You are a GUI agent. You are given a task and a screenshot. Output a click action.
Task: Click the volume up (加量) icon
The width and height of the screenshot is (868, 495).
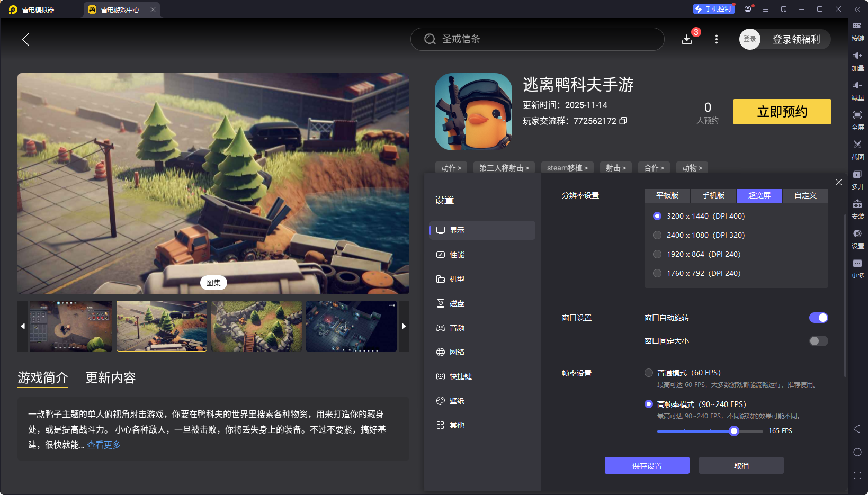tap(857, 59)
